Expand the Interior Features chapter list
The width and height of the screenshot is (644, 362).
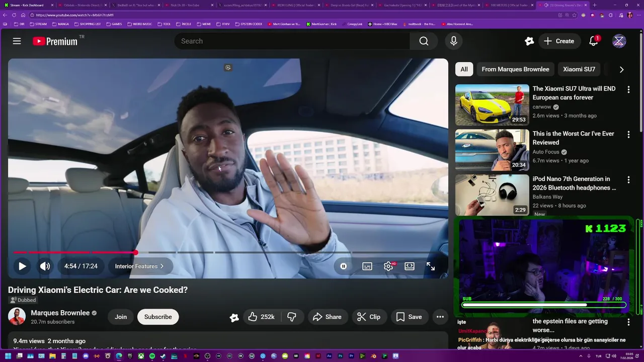[140, 266]
